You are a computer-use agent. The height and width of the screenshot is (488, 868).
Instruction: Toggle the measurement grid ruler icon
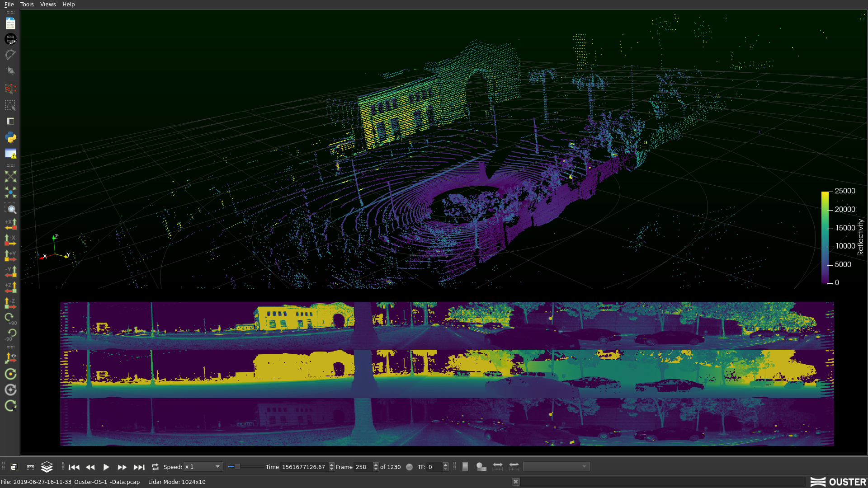coord(30,467)
